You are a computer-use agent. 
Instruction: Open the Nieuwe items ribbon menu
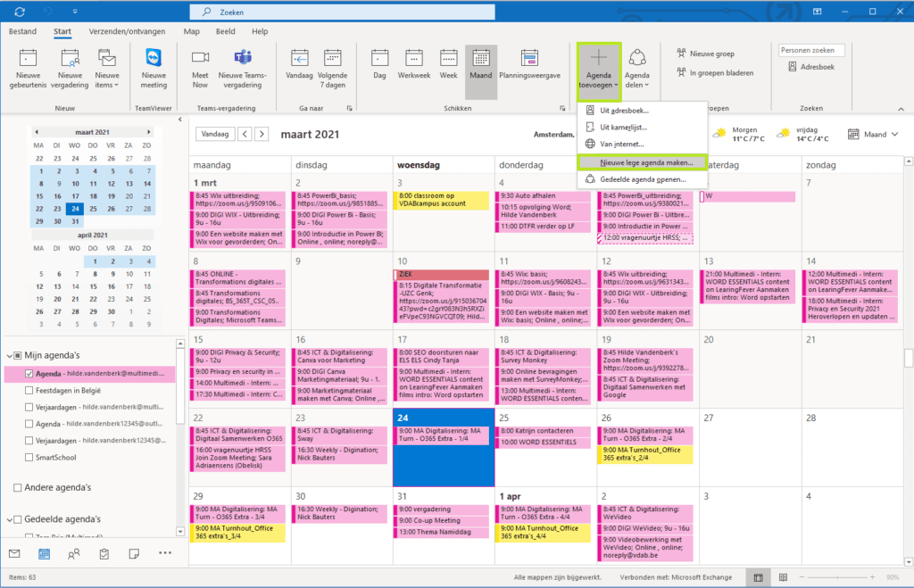click(x=107, y=68)
